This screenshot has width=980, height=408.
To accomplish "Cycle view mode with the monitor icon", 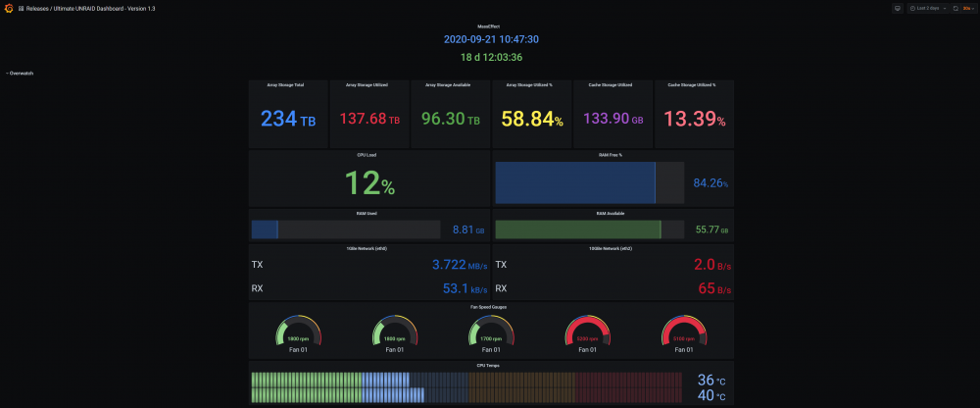I will point(898,8).
